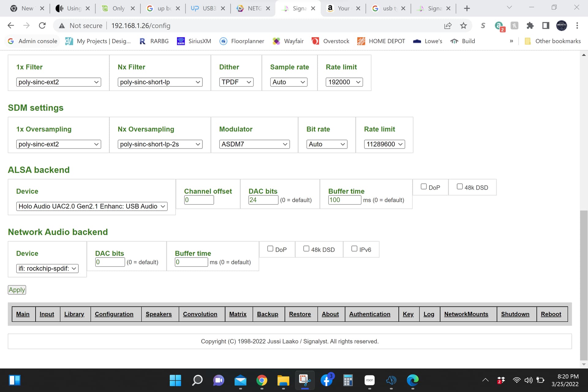Click the Not secure warning icon
Screen dimensions: 588x392
point(62,26)
